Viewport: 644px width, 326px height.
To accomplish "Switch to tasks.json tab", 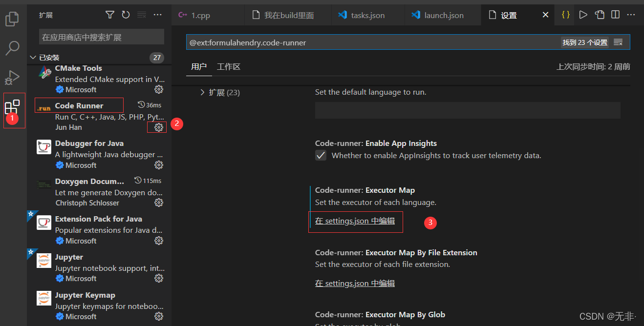I will 367,15.
